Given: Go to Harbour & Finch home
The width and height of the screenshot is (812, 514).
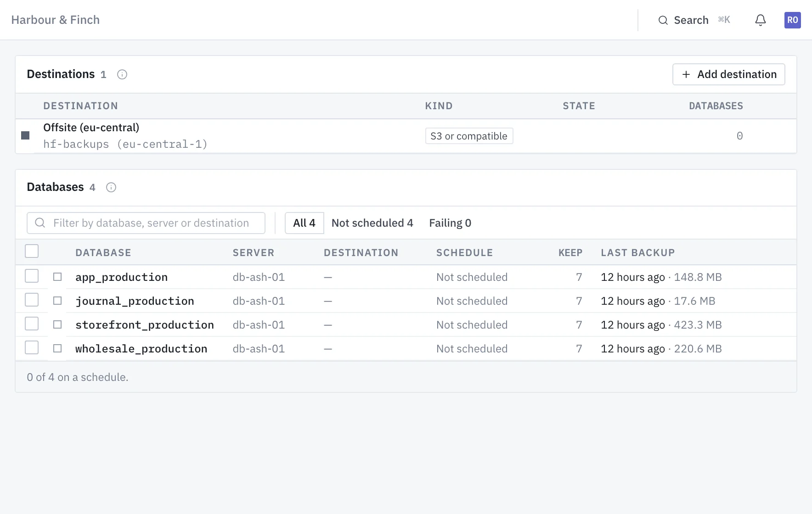Looking at the screenshot, I should click(x=56, y=20).
